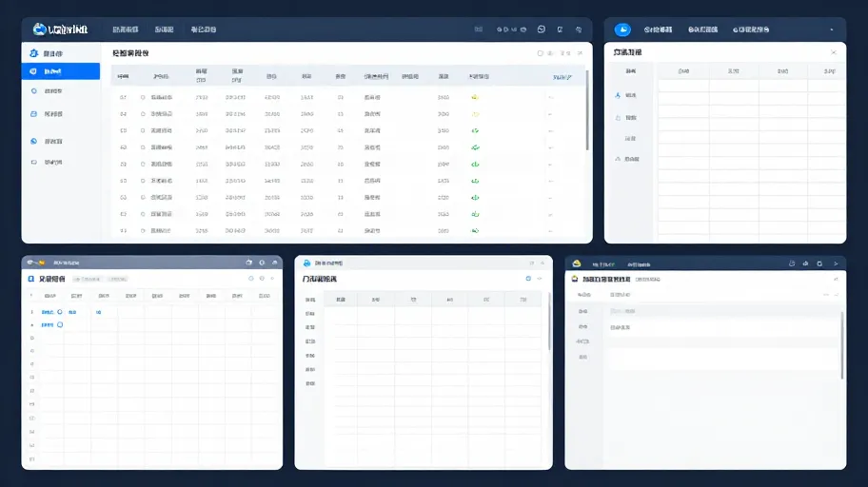This screenshot has height=487, width=868.
Task: Click the bottom-middle window's vertical scrollbar
Action: (x=549, y=321)
